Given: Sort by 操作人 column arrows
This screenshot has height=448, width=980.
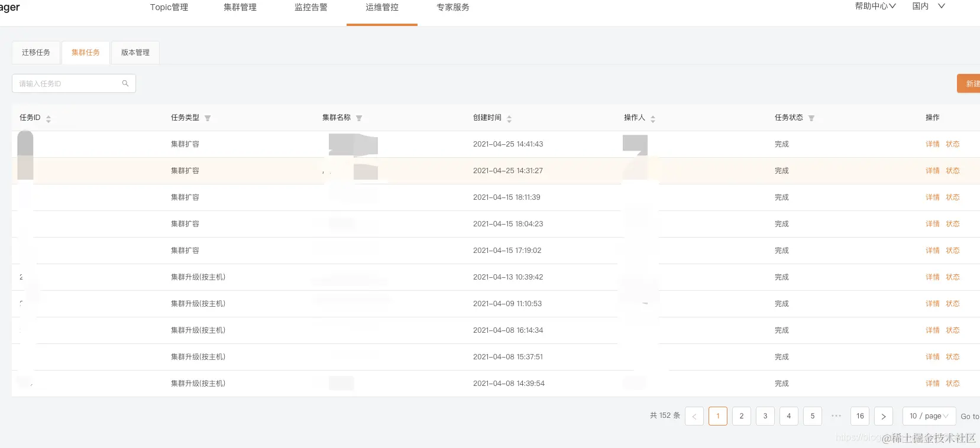Looking at the screenshot, I should (653, 118).
